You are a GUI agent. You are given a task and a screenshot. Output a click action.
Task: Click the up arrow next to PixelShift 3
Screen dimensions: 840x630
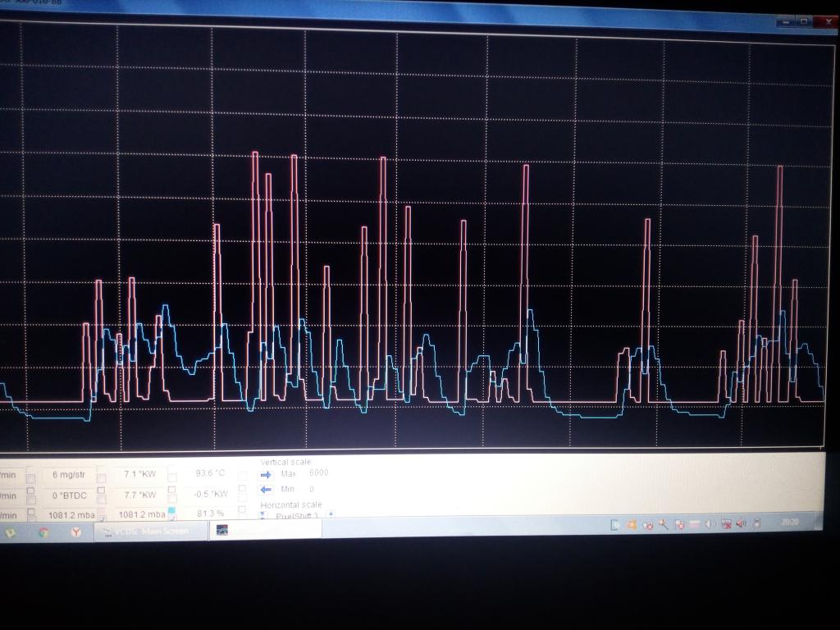click(331, 514)
